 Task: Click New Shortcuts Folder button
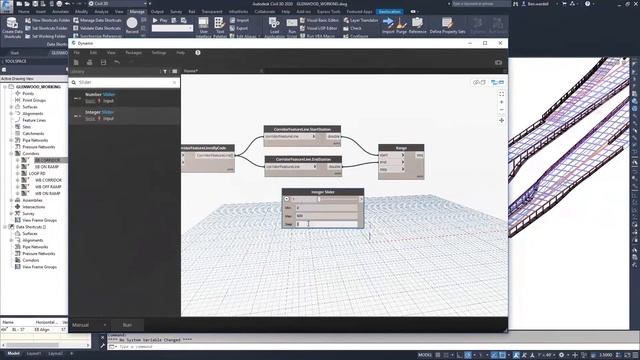click(x=47, y=20)
